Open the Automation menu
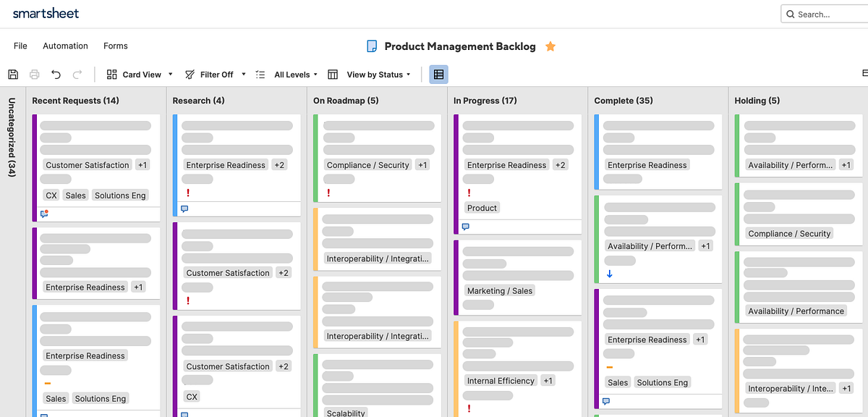868x417 pixels. pyautogui.click(x=65, y=46)
